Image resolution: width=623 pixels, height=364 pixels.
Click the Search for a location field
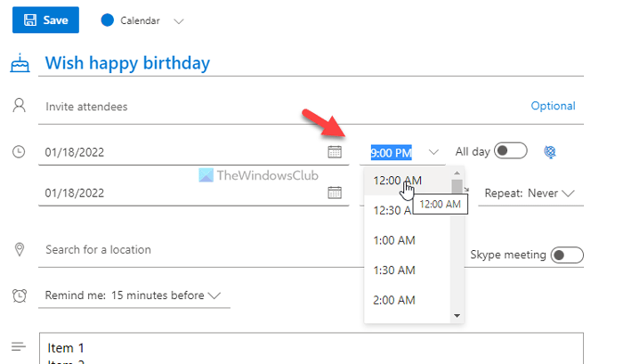click(178, 250)
